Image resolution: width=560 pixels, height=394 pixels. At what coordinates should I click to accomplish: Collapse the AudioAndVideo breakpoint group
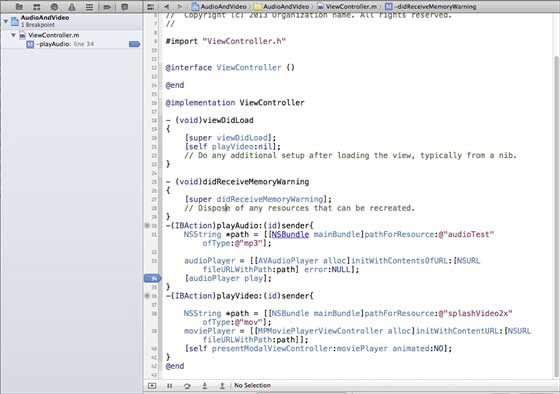coord(6,21)
